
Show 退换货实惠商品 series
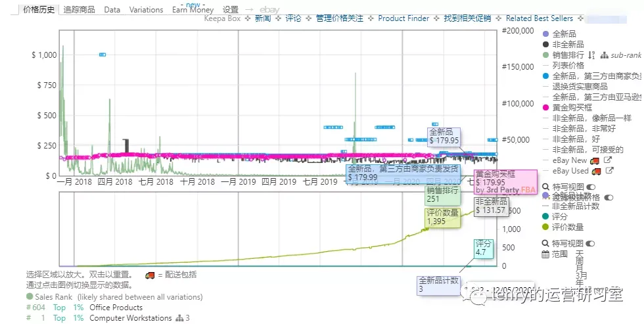click(x=580, y=87)
